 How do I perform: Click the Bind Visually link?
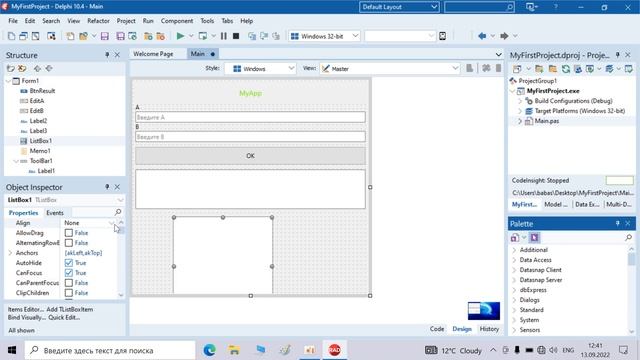27,318
